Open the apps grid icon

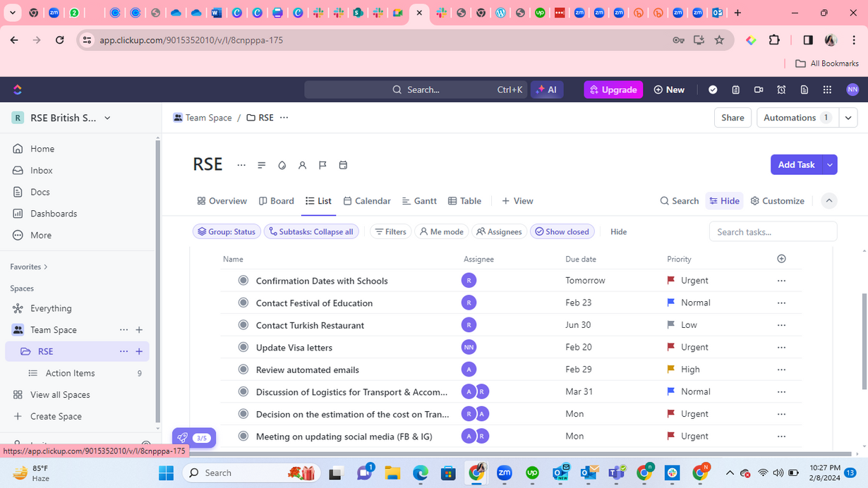(x=827, y=90)
